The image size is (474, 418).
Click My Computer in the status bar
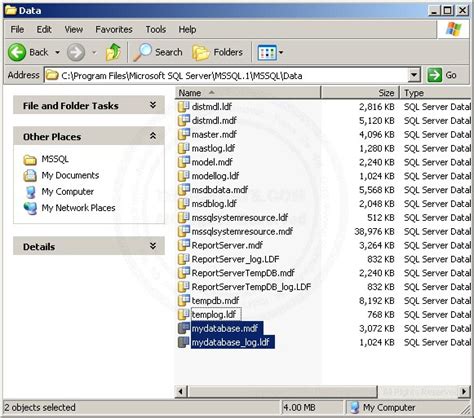click(x=383, y=407)
